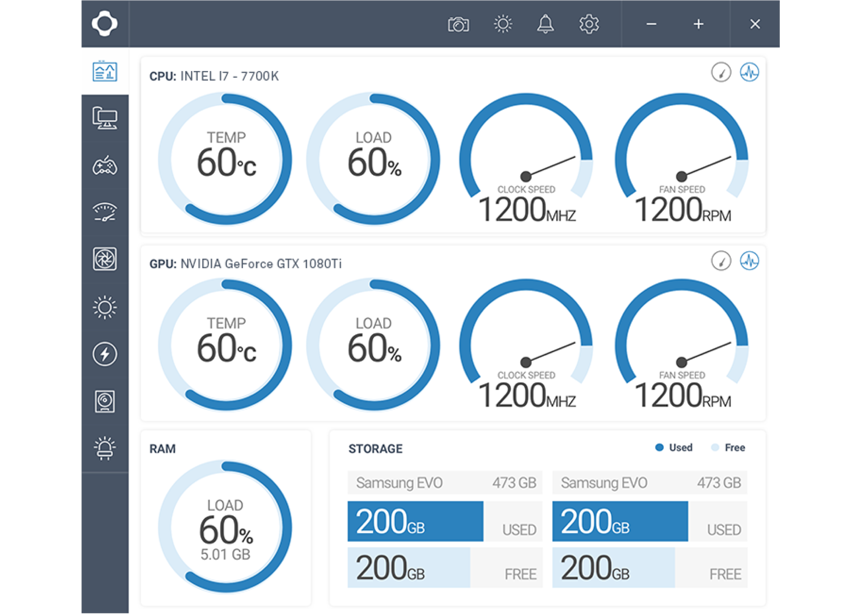Select the alarm light sidebar icon
This screenshot has height=616, width=862.
[105, 448]
